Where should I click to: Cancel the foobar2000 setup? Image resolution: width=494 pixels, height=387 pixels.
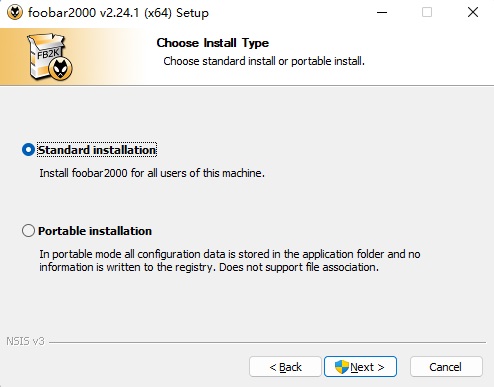coord(446,367)
